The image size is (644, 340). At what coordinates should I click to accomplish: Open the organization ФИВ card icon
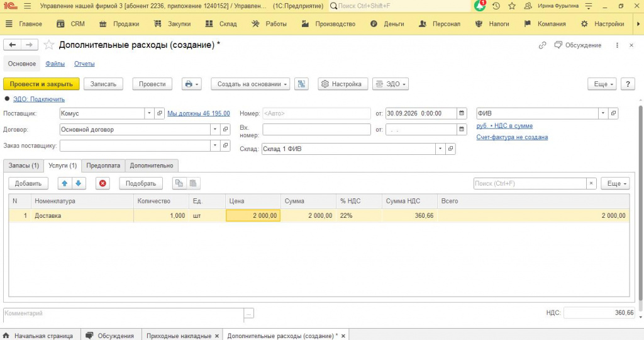[x=614, y=113]
